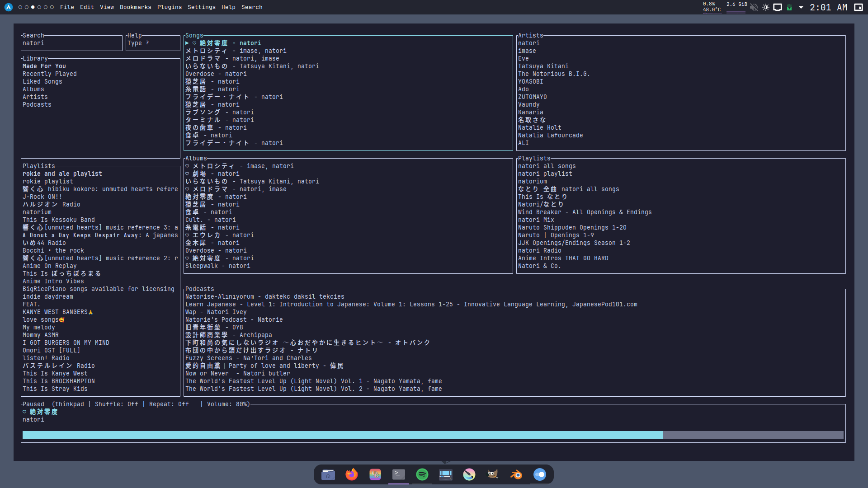Open playlist Anime Intros THAT GO HARD
The height and width of the screenshot is (488, 868).
coord(563,258)
